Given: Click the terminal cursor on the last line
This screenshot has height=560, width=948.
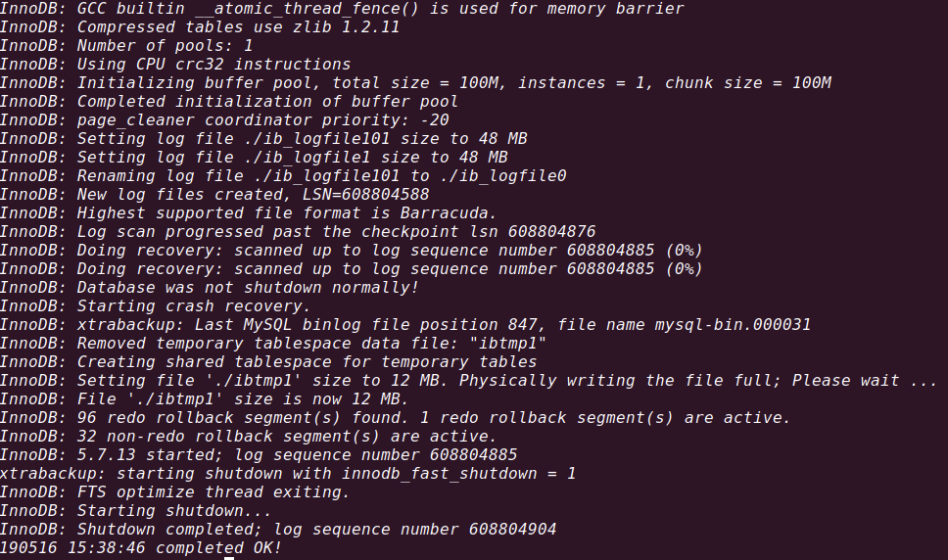Looking at the screenshot, I should tap(229, 556).
